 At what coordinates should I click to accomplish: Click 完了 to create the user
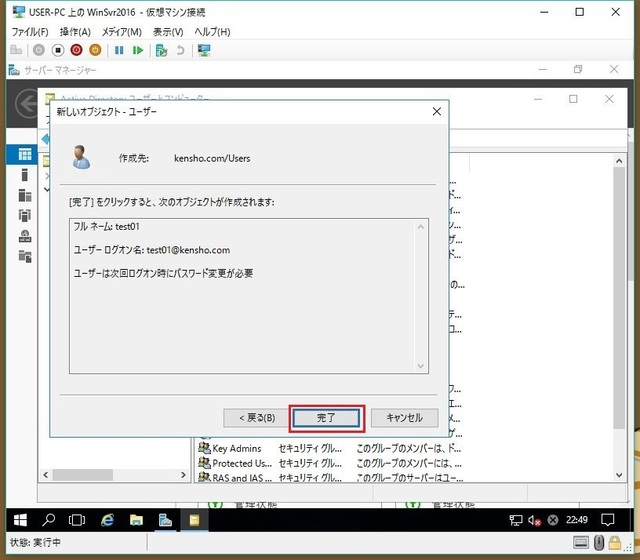[x=325, y=417]
